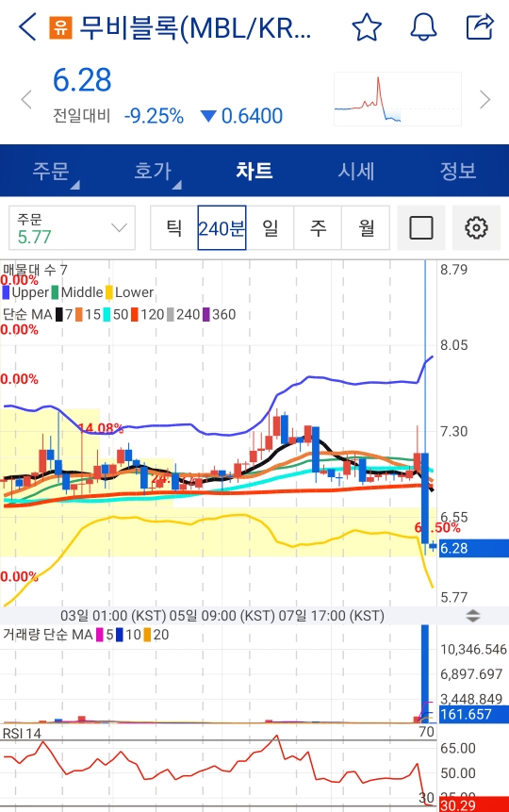
Task: Share this coin using the share icon
Action: (480, 27)
